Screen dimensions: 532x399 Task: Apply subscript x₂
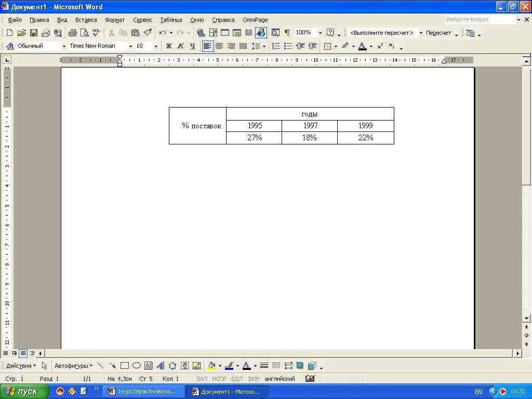(392, 46)
